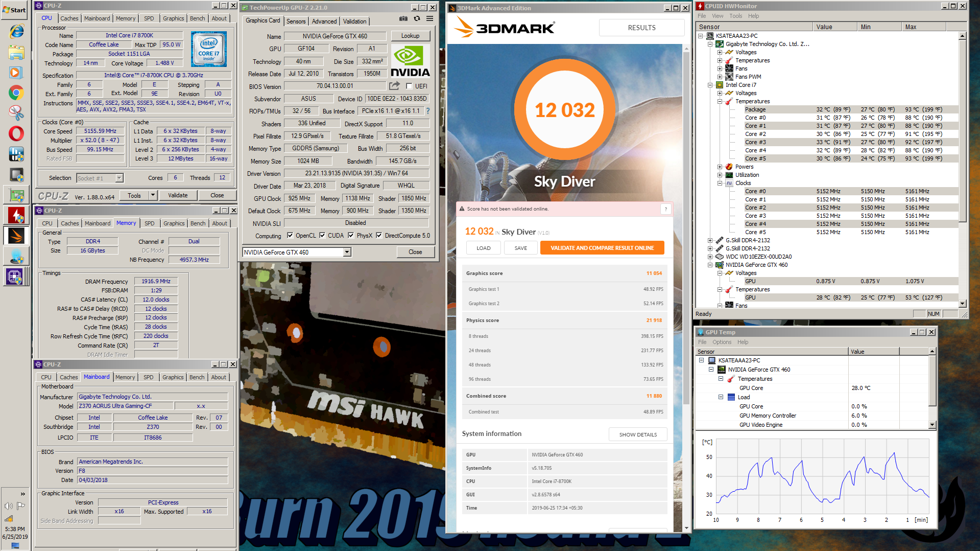Open the View menu in HWMonitor
980x551 pixels.
[x=718, y=16]
